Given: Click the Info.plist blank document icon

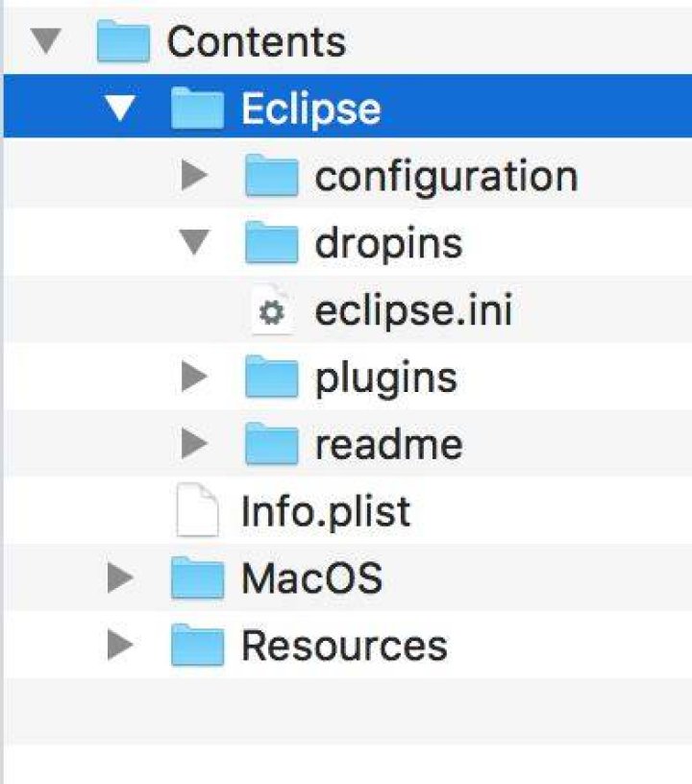Looking at the screenshot, I should pos(197,510).
